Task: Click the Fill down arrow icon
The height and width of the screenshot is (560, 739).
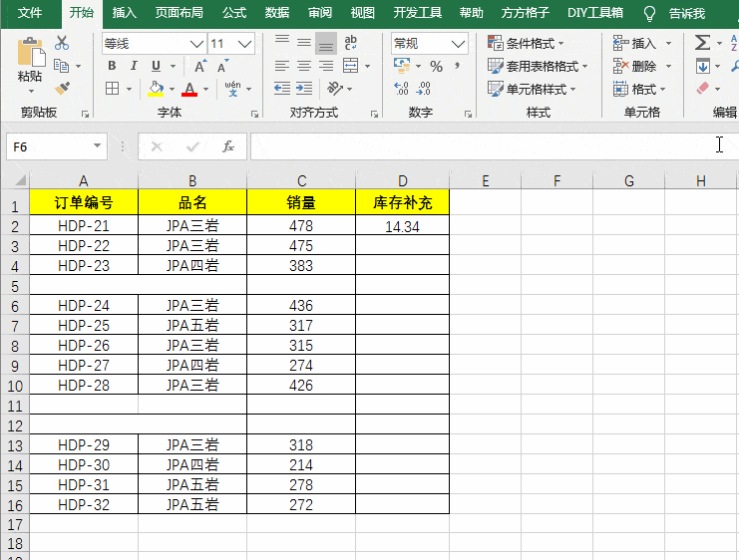Action: click(702, 66)
